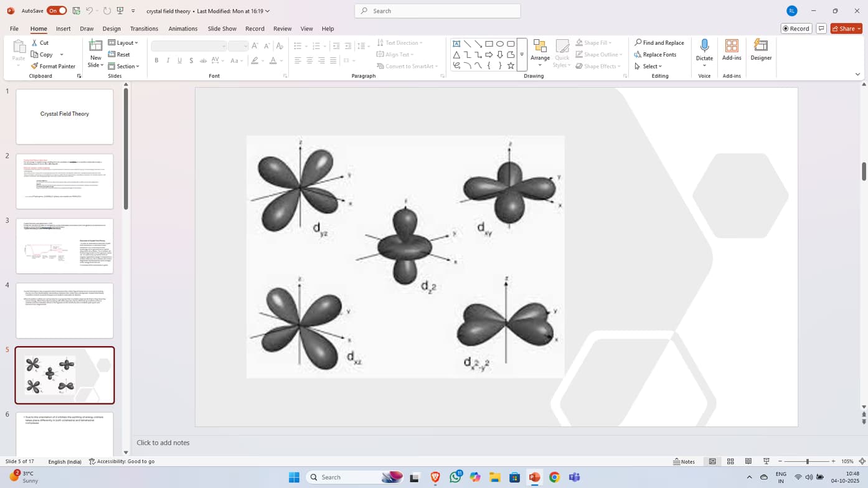Screen dimensions: 868x488
Task: Select the Star shape in Drawing gallery
Action: click(x=511, y=65)
